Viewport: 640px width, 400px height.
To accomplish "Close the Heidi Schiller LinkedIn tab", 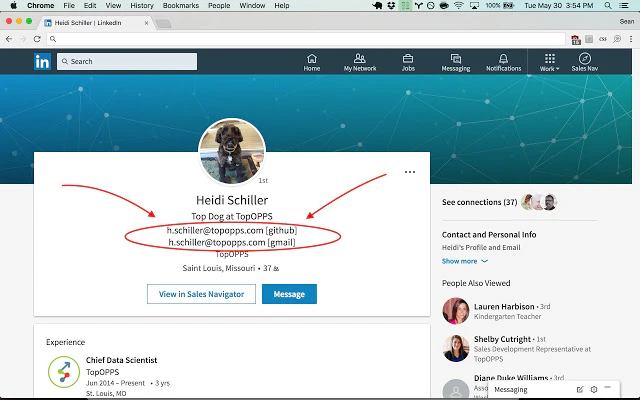I will (147, 23).
